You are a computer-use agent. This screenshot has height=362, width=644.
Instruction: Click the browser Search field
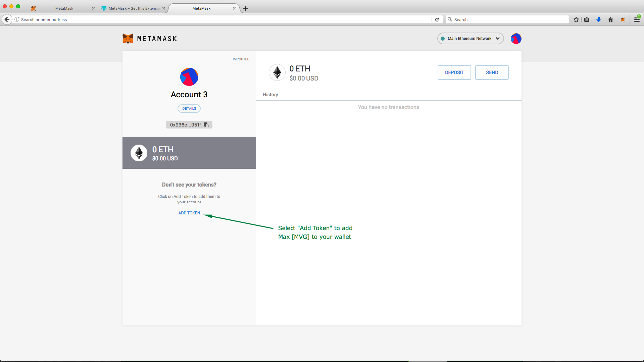point(507,19)
